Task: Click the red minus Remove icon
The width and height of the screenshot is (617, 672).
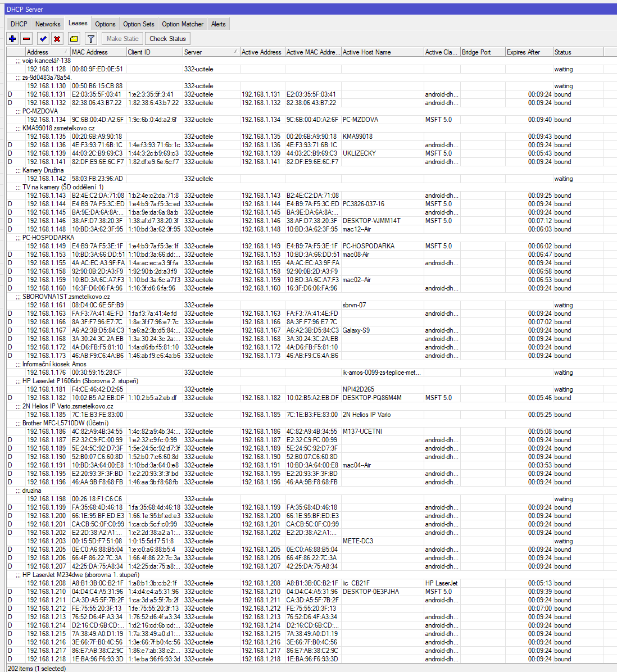Action: coord(26,39)
